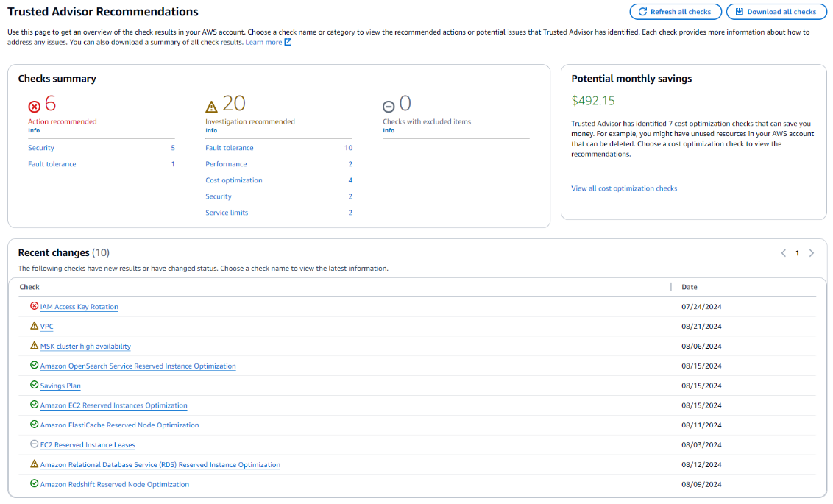The width and height of the screenshot is (833, 504).
Task: Select page 1 in Recent changes pagination
Action: pos(797,253)
